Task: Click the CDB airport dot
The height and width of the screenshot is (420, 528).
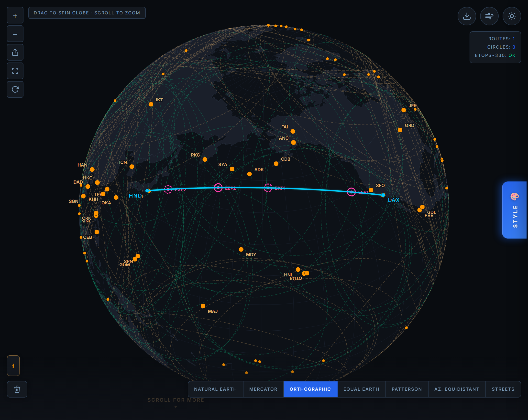Action: (x=276, y=164)
